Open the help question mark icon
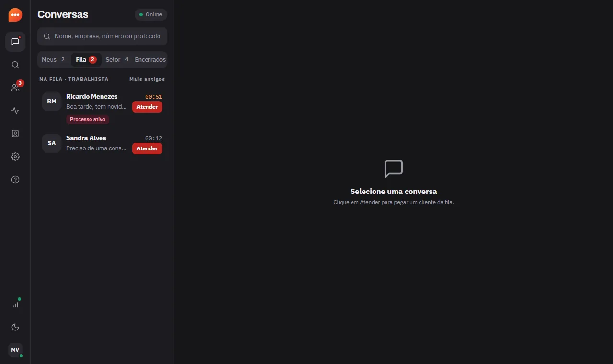The image size is (613, 364). pyautogui.click(x=15, y=180)
